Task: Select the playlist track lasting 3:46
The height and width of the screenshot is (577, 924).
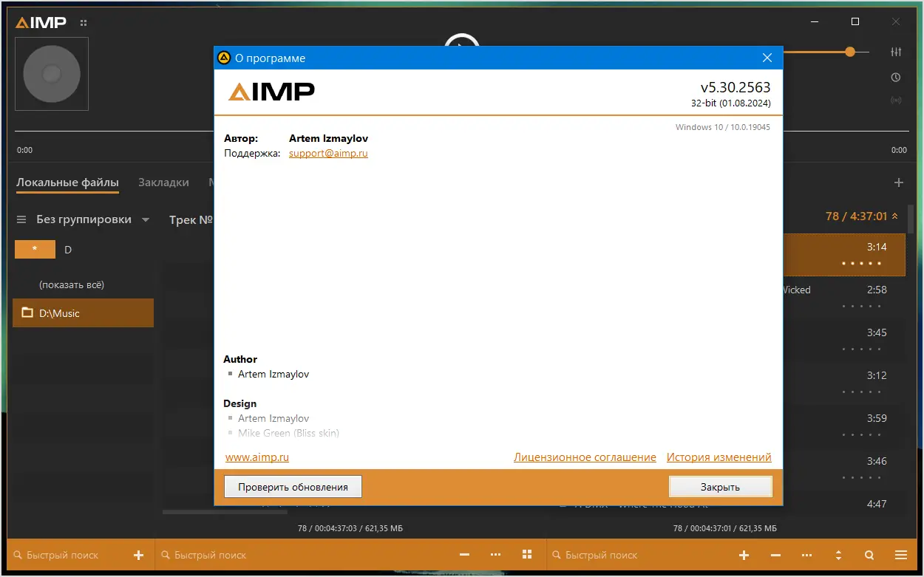Action: point(844,469)
